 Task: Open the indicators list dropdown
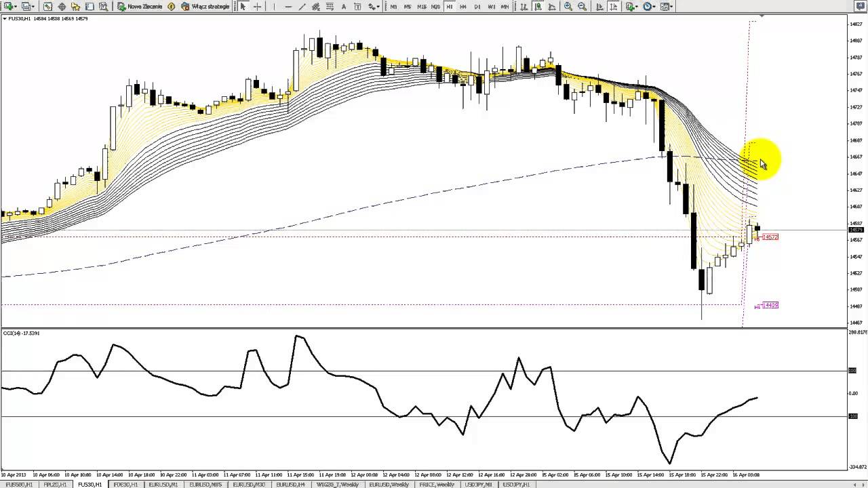pyautogui.click(x=631, y=6)
